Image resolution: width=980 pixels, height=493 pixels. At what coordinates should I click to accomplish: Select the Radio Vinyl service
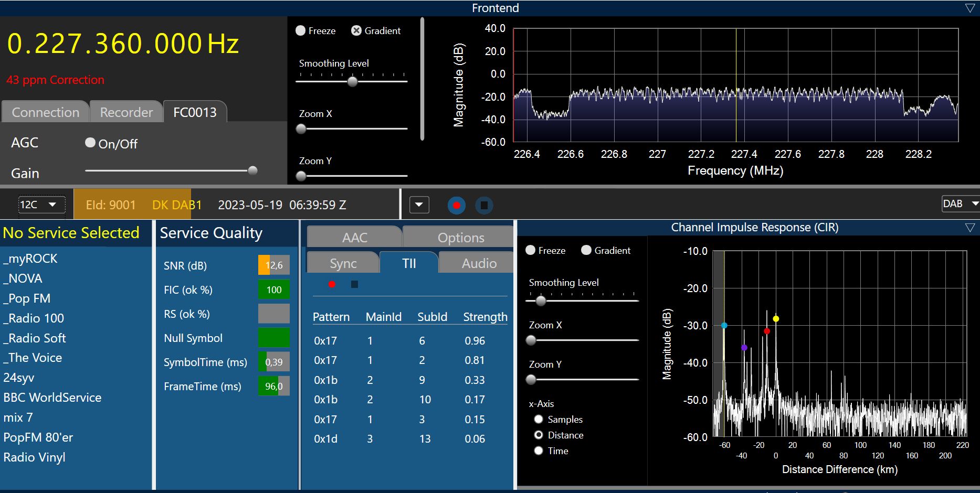[35, 457]
